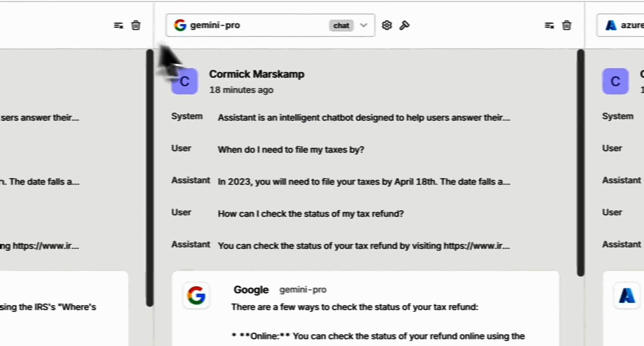Click the chat badge in model selector
The image size is (644, 346).
(341, 26)
